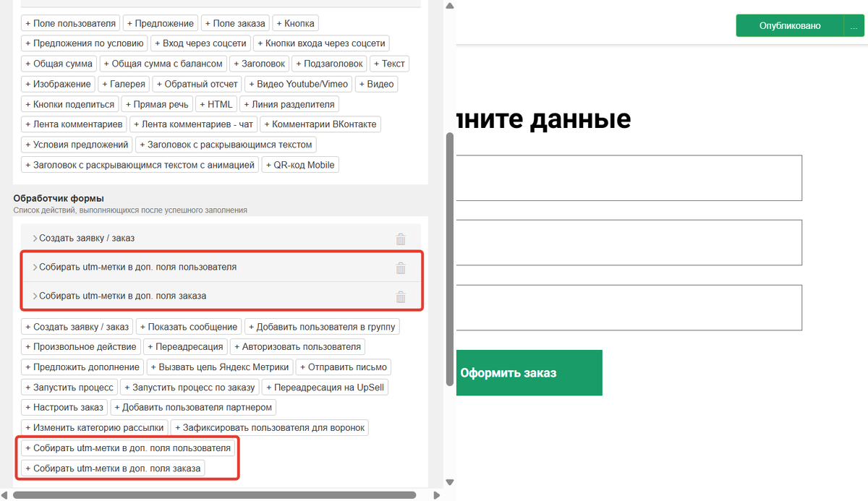Click the up arrow on vertical scrollbar
868x501 pixels.
449,5
